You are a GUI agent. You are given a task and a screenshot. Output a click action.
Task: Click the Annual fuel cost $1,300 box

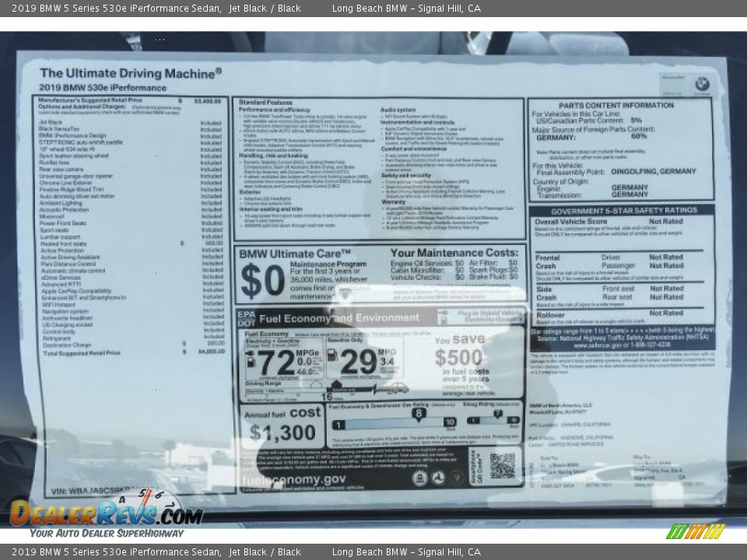[x=281, y=425]
